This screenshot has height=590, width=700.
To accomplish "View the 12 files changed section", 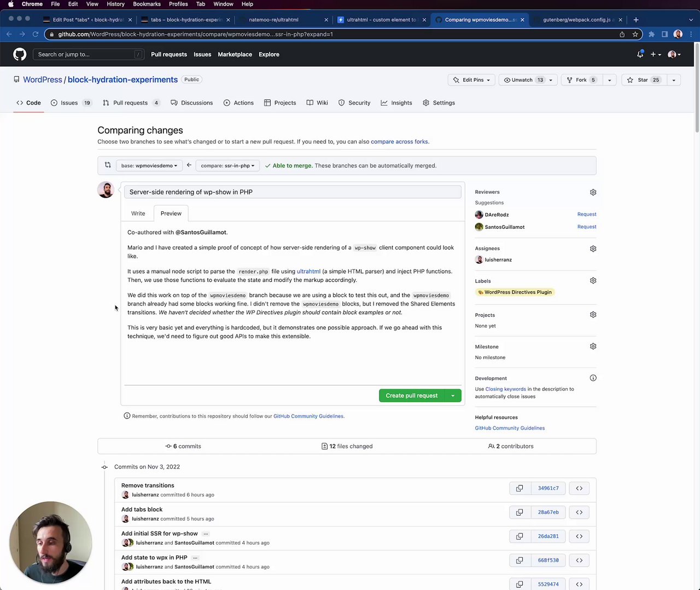I will tap(347, 446).
